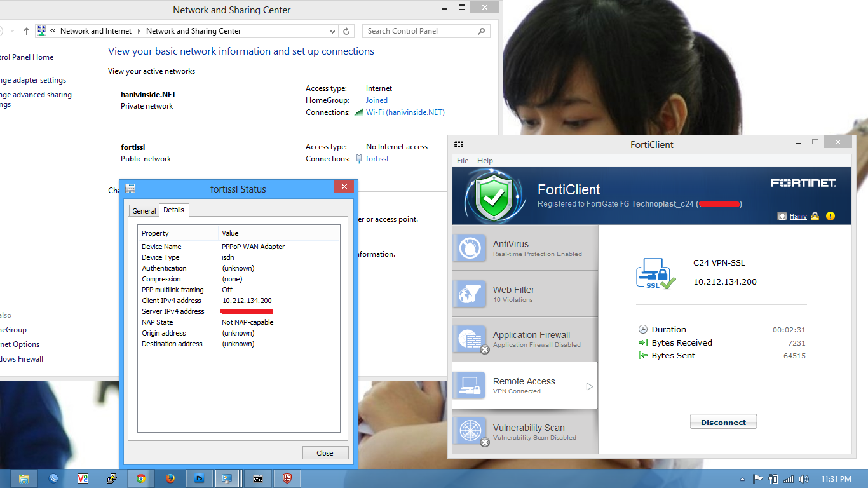Select the Remote Access VPN section
The image size is (868, 488).
[525, 386]
